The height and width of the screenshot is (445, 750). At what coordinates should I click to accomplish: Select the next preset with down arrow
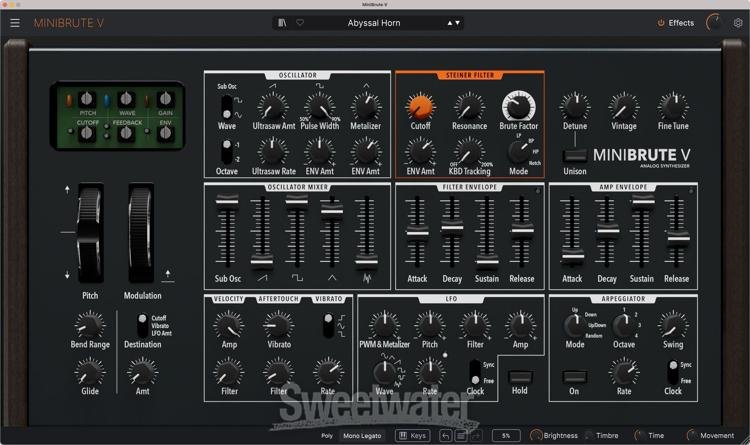(x=458, y=23)
